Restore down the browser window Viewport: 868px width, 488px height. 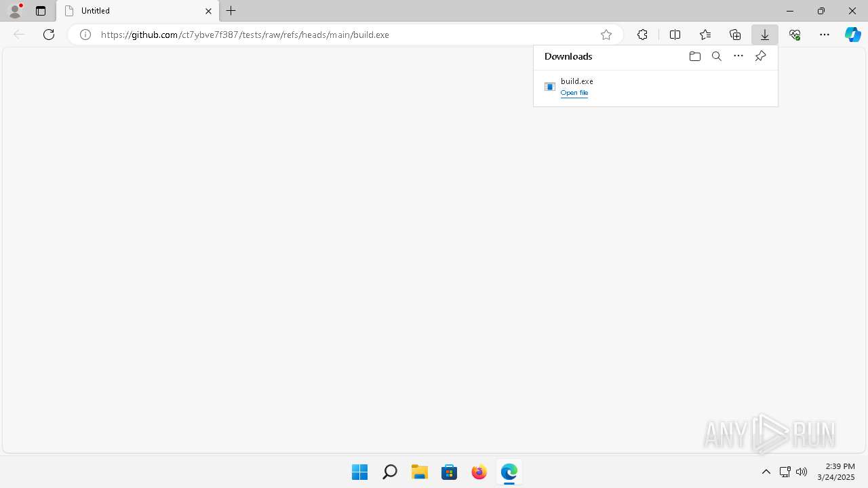tap(821, 11)
